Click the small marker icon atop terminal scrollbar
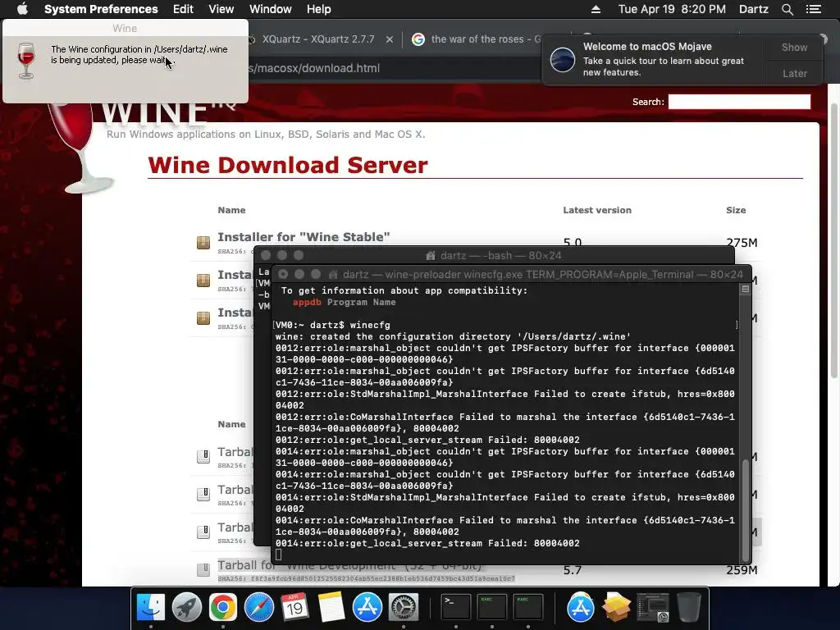The height and width of the screenshot is (630, 840). [745, 290]
